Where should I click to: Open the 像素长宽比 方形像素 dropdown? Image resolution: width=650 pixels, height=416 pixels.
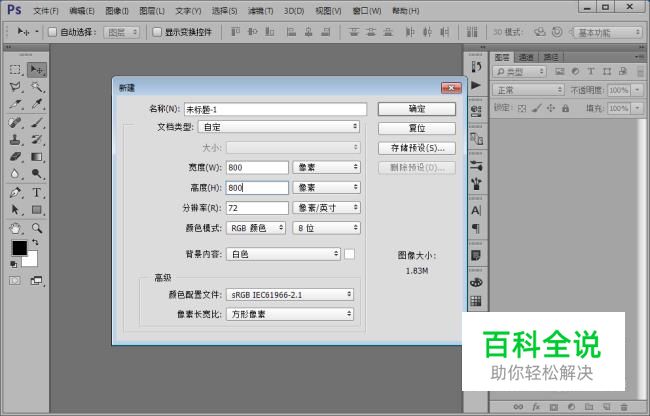tap(290, 314)
